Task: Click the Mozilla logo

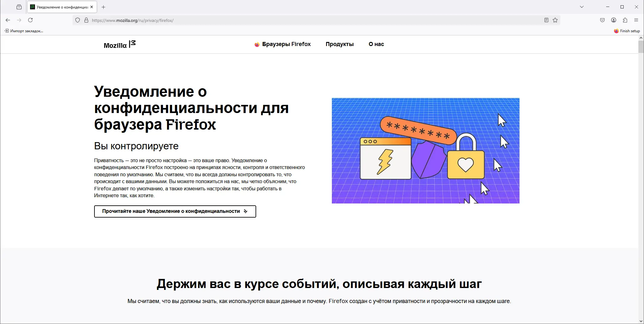Action: (x=119, y=44)
